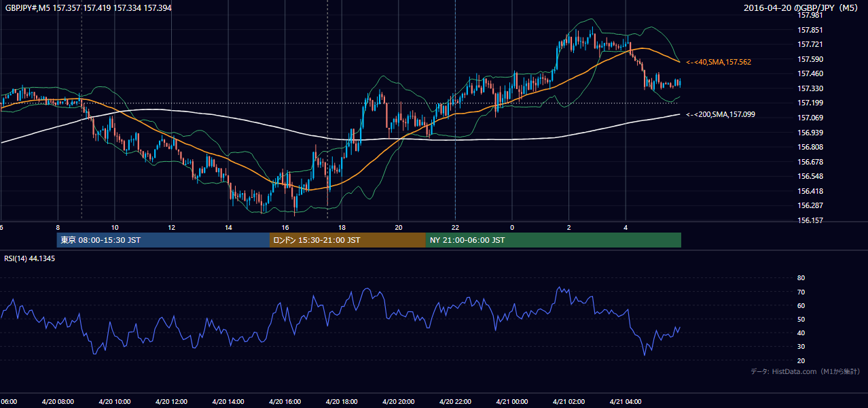Click hour label 16 under the price chart
Image resolution: width=868 pixels, height=408 pixels.
coord(285,227)
